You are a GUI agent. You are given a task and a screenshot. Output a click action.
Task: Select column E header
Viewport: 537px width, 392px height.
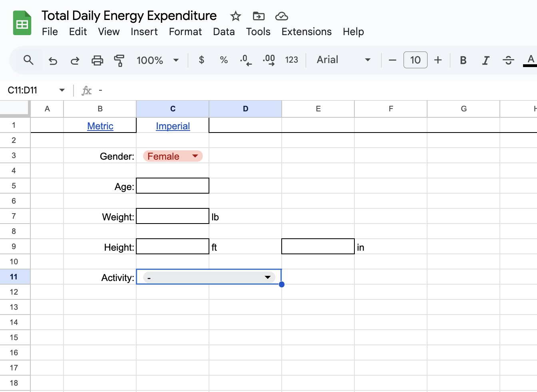point(318,109)
